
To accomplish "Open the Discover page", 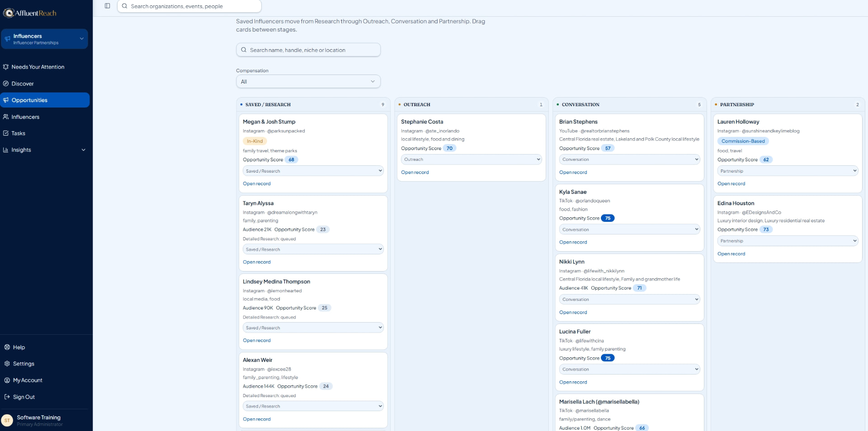I will click(45, 84).
